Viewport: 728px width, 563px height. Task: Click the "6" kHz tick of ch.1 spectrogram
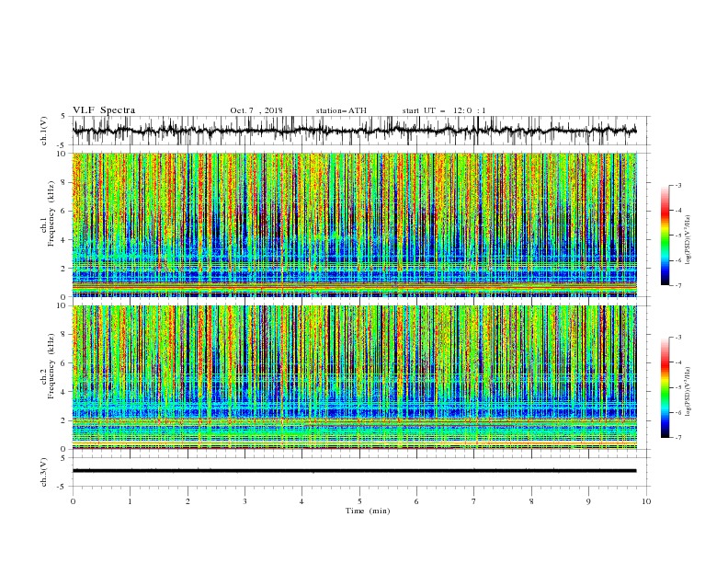[x=64, y=211]
